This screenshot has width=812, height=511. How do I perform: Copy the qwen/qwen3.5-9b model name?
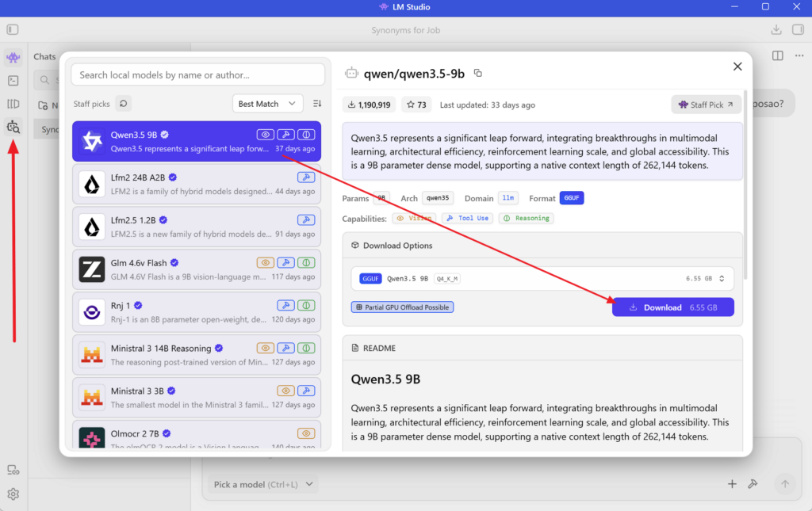pyautogui.click(x=477, y=73)
